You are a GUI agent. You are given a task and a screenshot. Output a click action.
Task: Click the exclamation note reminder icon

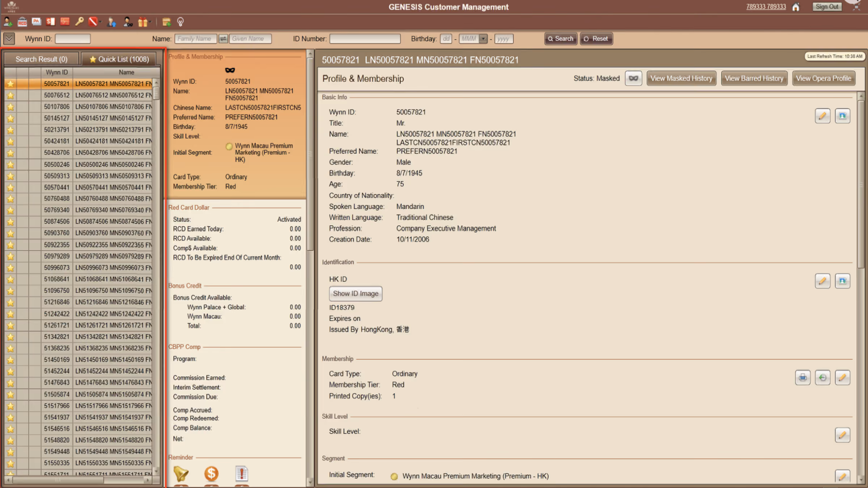tap(242, 474)
